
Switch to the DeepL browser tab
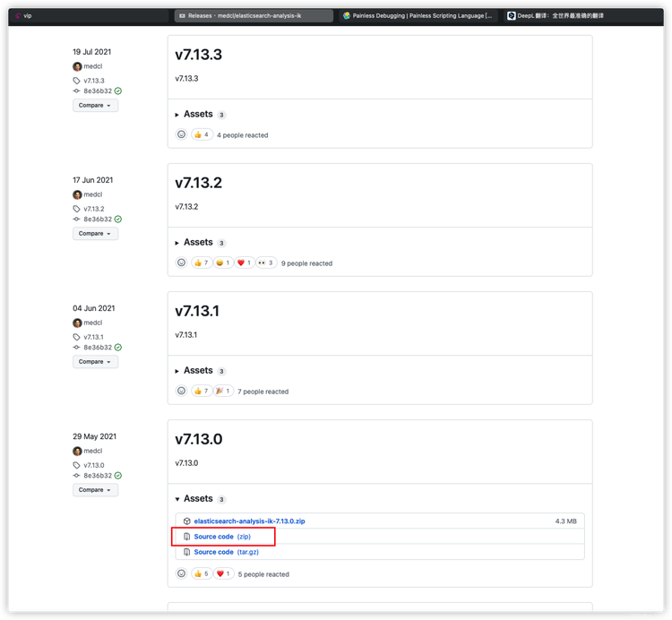point(556,16)
